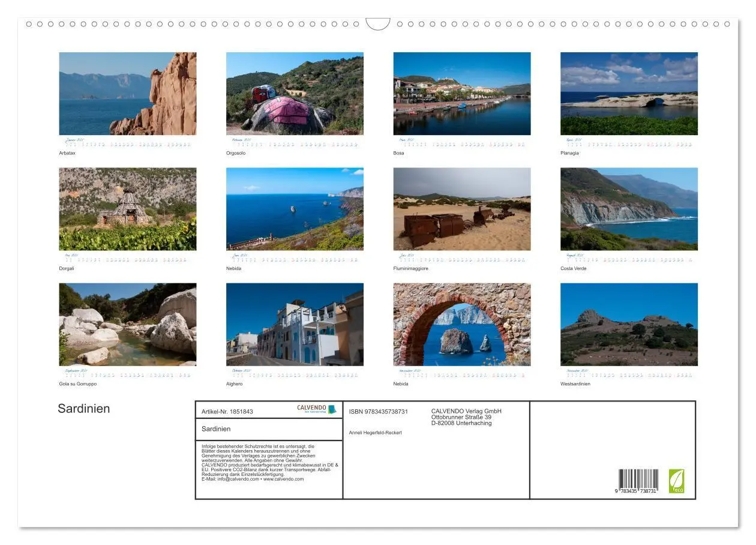The width and height of the screenshot is (756, 545).
Task: Click the calendar hanger notch at top
Action: click(x=378, y=24)
